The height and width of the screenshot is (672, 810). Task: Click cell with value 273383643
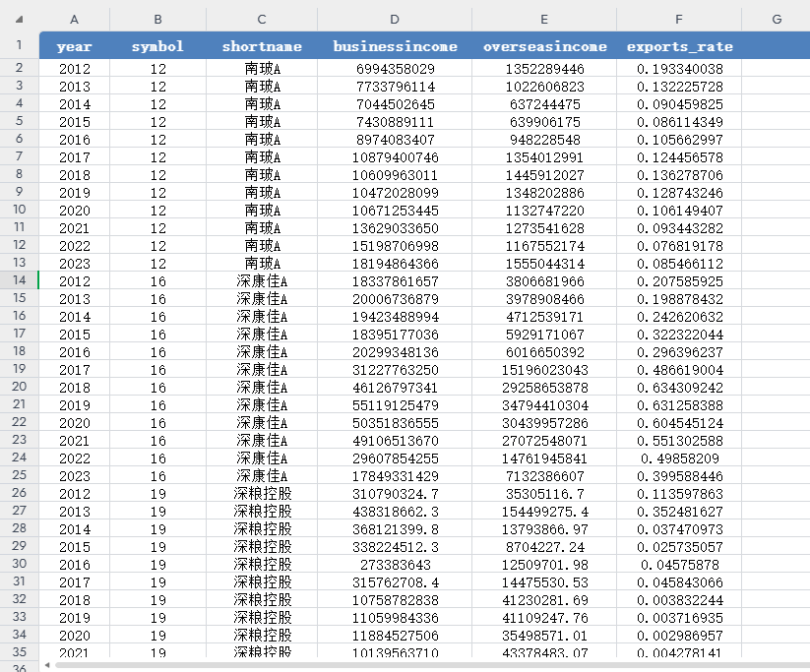(395, 565)
